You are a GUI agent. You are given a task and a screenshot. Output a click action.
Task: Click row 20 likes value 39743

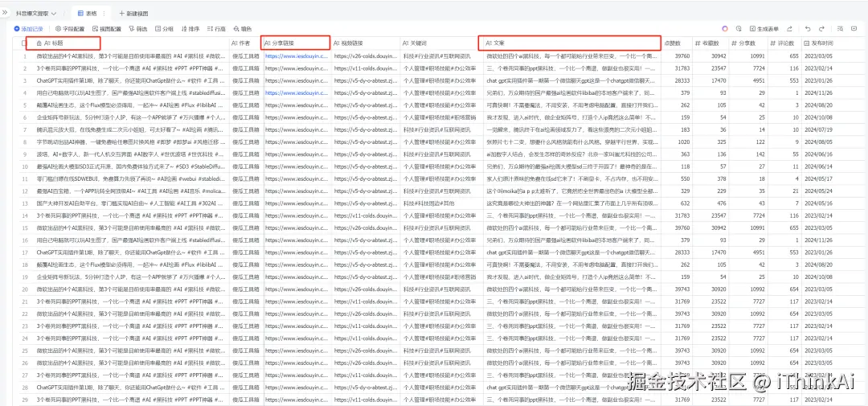click(681, 289)
